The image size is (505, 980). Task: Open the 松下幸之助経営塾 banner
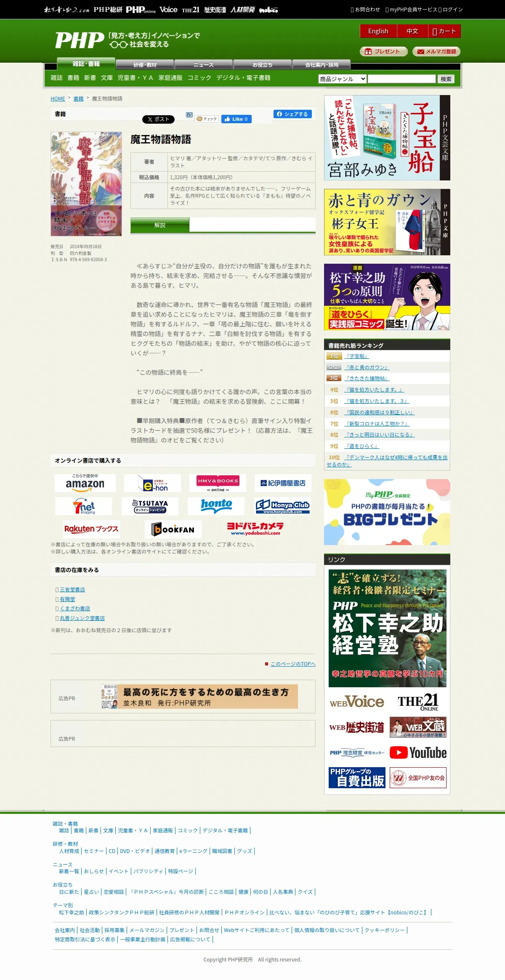click(388, 628)
